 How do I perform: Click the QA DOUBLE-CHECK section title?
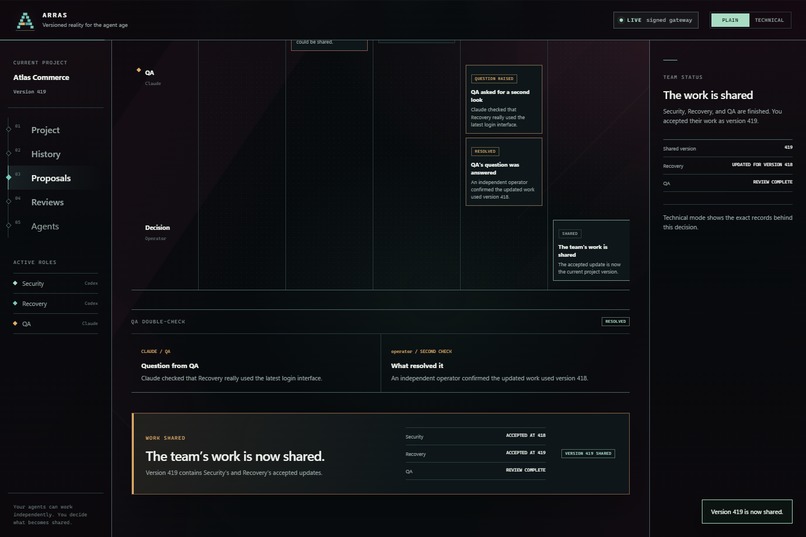pos(158,322)
